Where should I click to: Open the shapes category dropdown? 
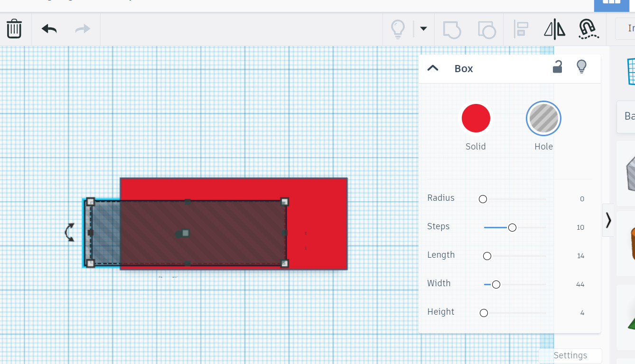[x=626, y=116]
